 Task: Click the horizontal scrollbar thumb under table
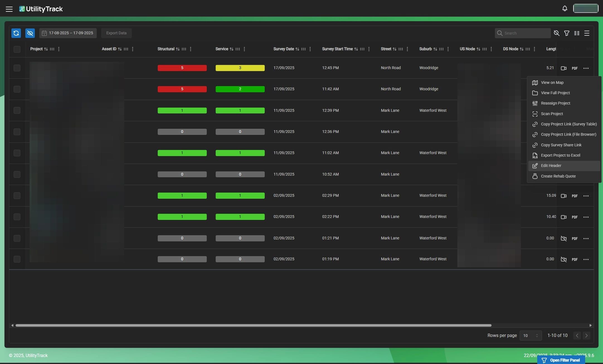point(253,326)
